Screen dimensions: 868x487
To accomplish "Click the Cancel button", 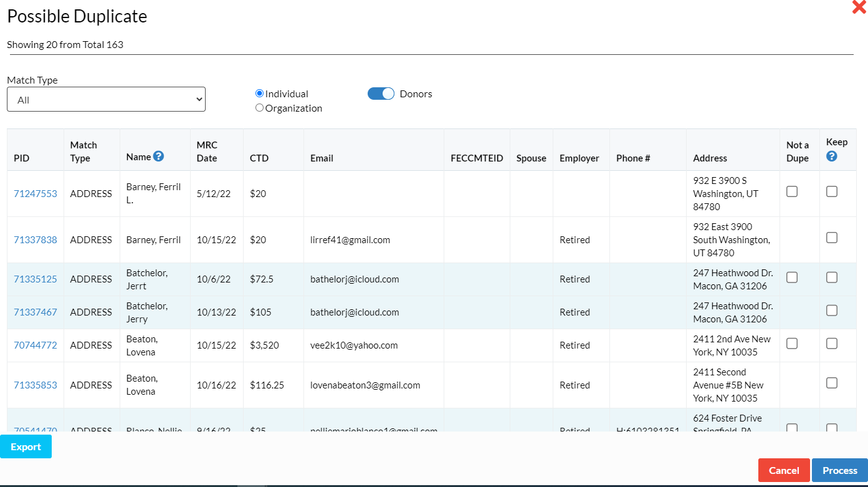I will click(784, 470).
